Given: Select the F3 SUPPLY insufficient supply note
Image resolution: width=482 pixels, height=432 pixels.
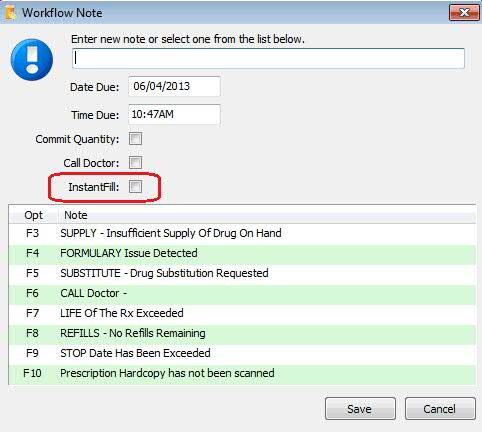Looking at the screenshot, I should coord(242,233).
